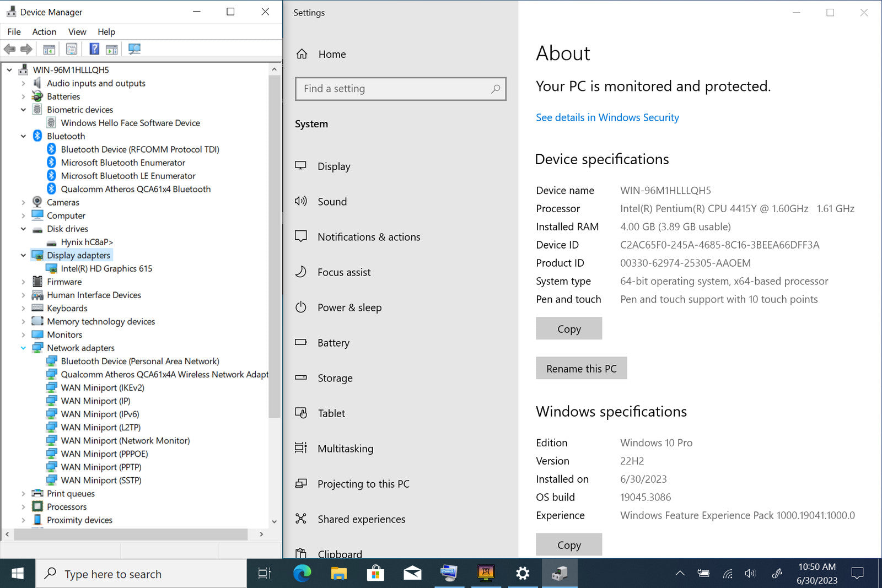This screenshot has width=882, height=588.
Task: Expand the Cameras category
Action: pyautogui.click(x=23, y=202)
